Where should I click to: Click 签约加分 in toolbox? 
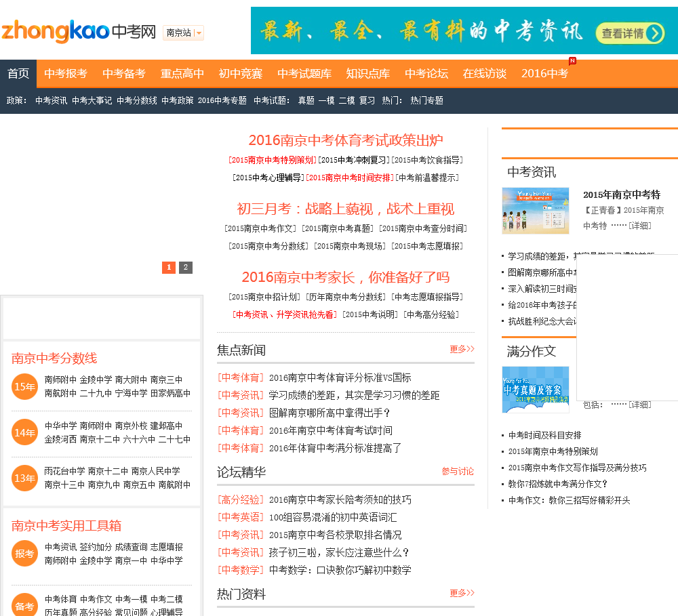(96, 548)
